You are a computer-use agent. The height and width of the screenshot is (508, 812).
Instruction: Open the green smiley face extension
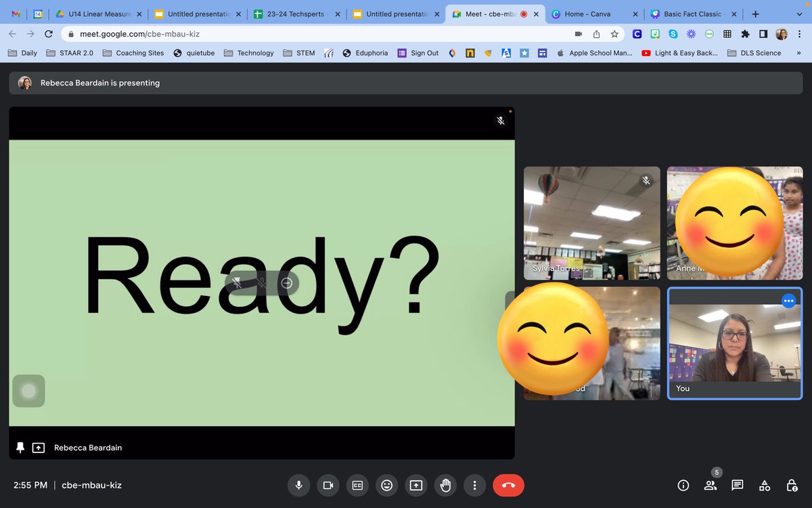pos(655,34)
